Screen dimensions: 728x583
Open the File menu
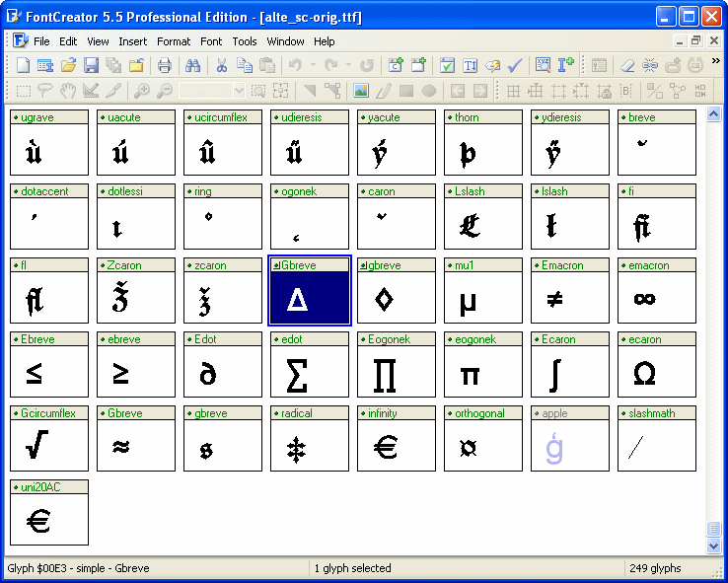[41, 41]
